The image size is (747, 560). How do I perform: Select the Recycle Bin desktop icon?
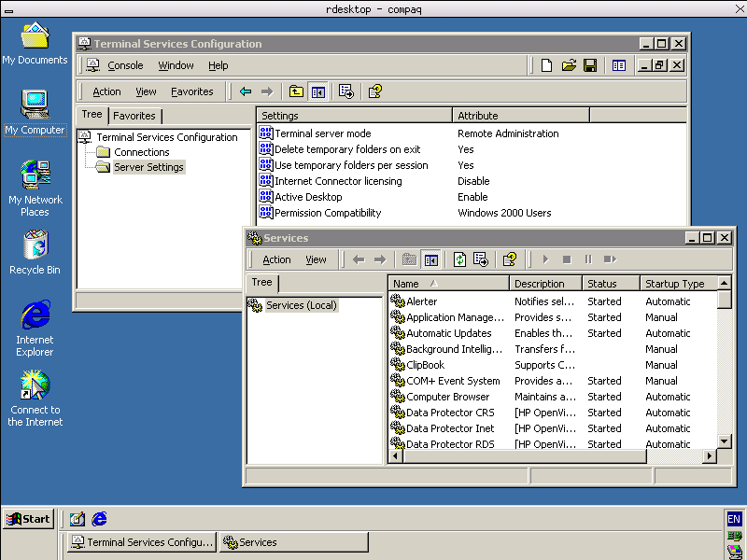tap(35, 253)
